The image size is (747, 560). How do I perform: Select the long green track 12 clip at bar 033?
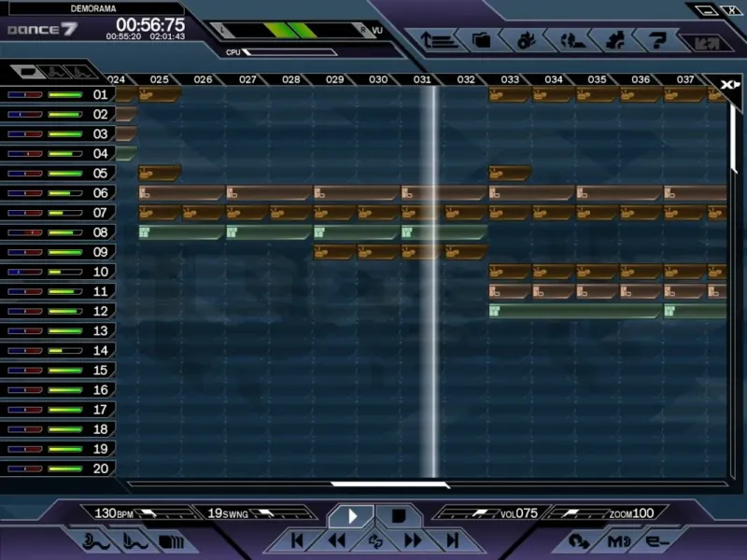tap(575, 311)
